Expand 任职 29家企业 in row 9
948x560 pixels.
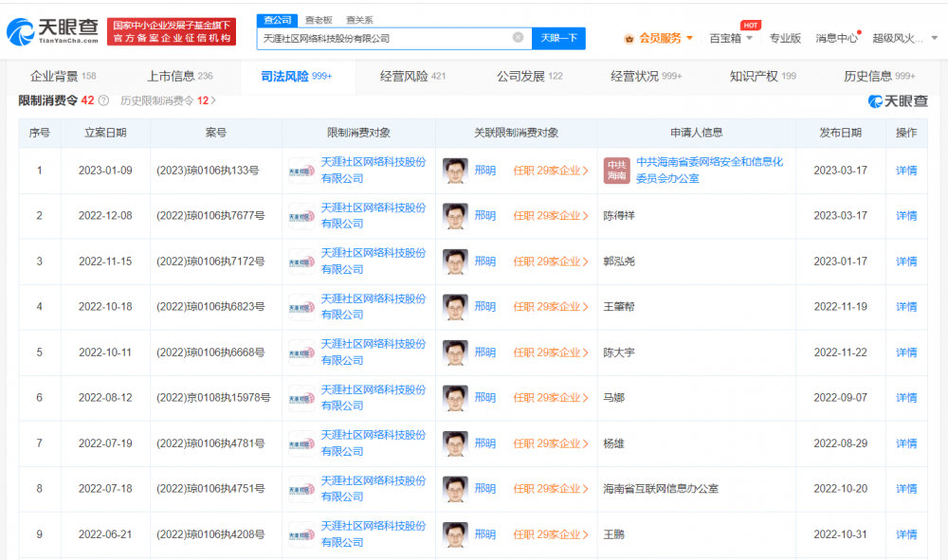pos(551,534)
